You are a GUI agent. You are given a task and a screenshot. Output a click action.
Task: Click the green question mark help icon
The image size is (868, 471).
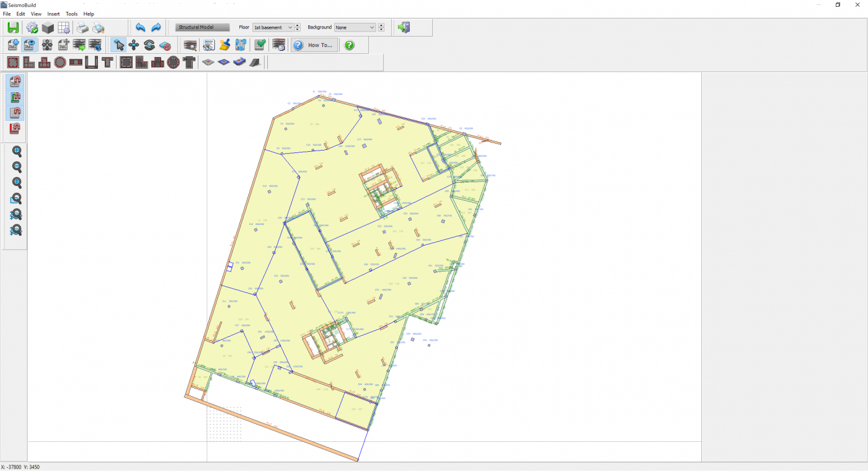coord(349,45)
